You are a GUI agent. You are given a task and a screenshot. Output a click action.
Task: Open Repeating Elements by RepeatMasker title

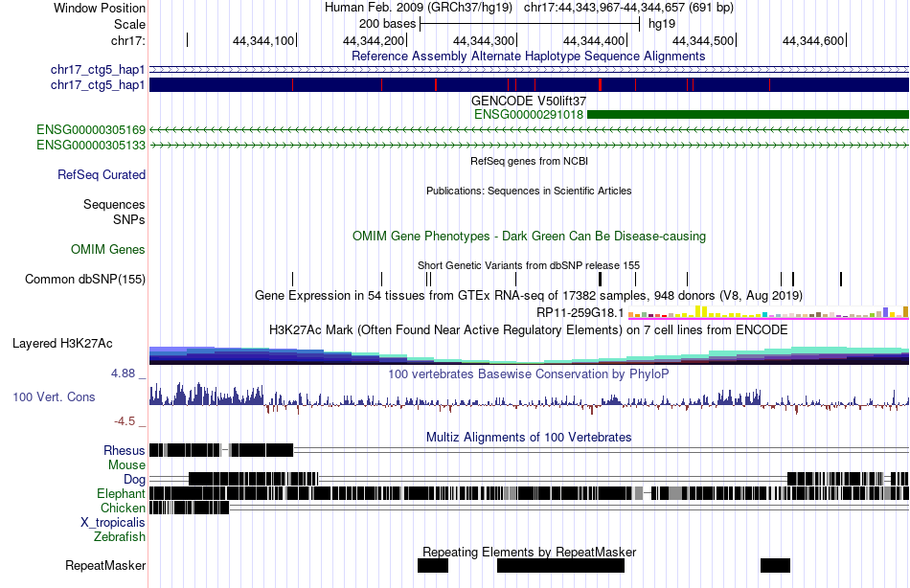pyautogui.click(x=530, y=552)
